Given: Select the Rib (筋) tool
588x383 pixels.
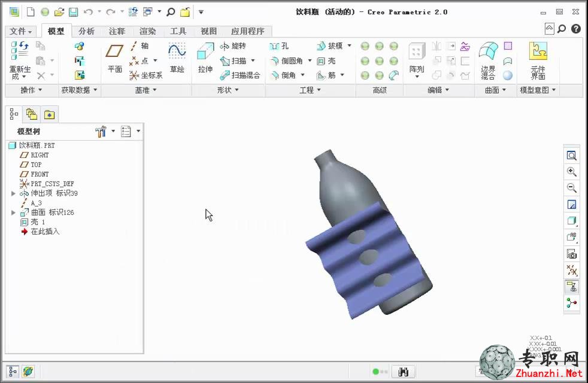Looking at the screenshot, I should coord(326,75).
